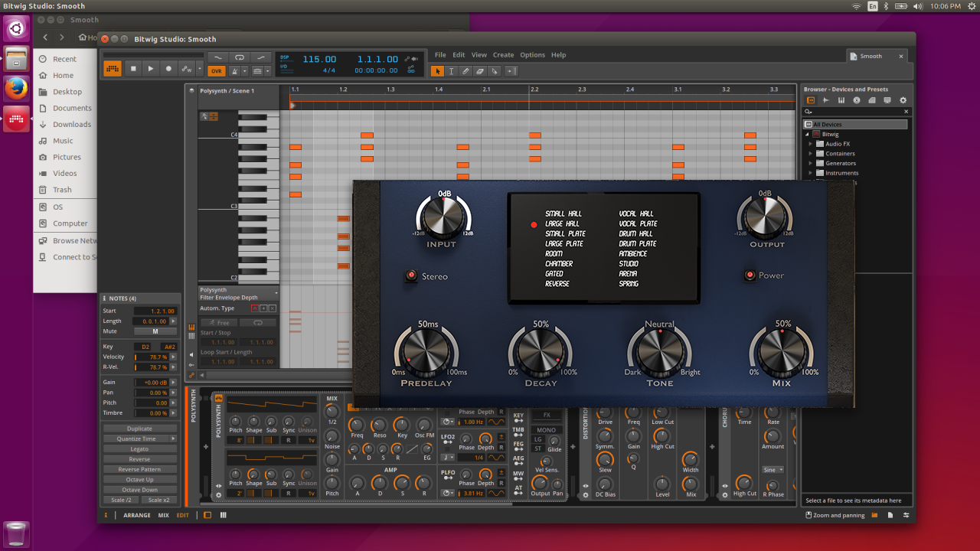Select the eraser tool
The height and width of the screenshot is (551, 980).
(x=481, y=70)
